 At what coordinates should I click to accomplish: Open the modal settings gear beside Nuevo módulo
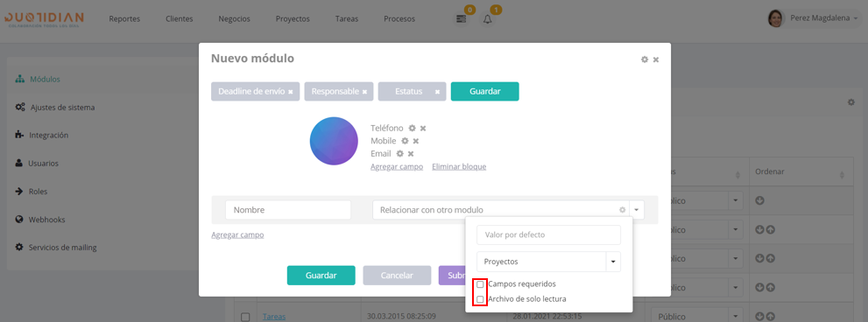point(645,59)
